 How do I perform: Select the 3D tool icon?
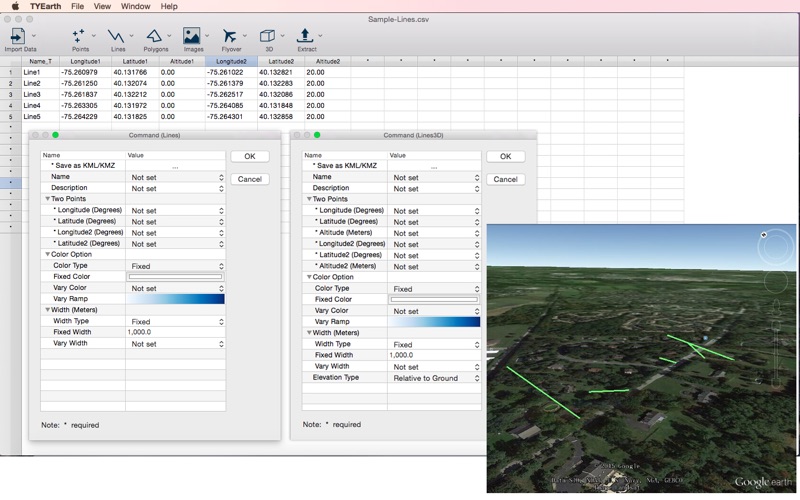pos(267,36)
